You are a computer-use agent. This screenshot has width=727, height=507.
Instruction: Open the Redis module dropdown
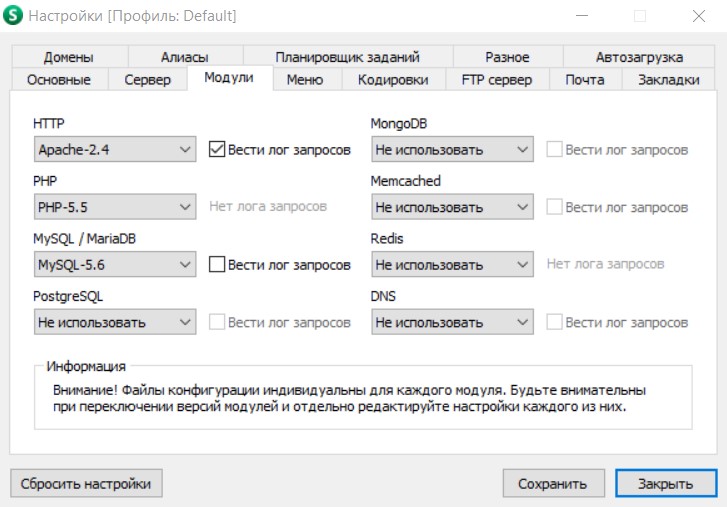(x=452, y=265)
